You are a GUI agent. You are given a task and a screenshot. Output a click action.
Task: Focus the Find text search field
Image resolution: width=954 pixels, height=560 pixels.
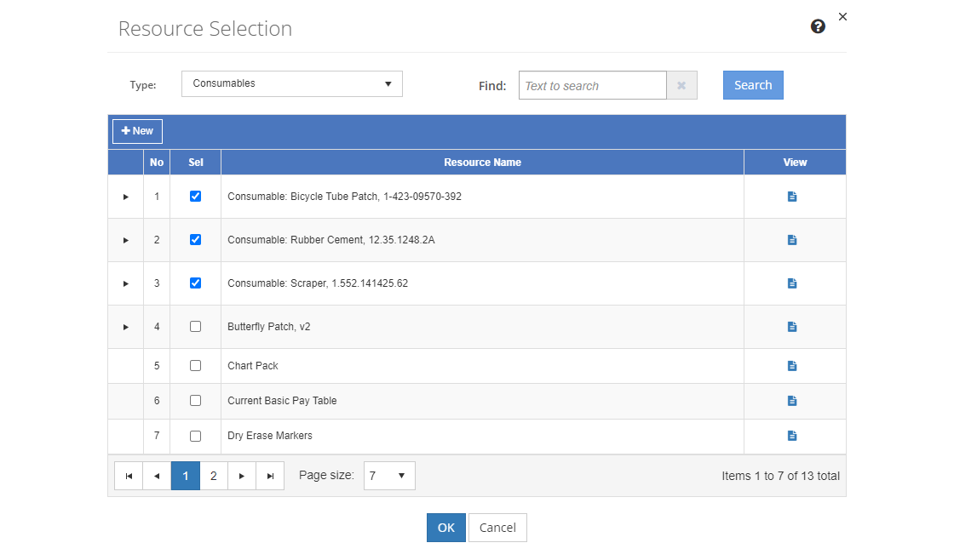tap(593, 85)
